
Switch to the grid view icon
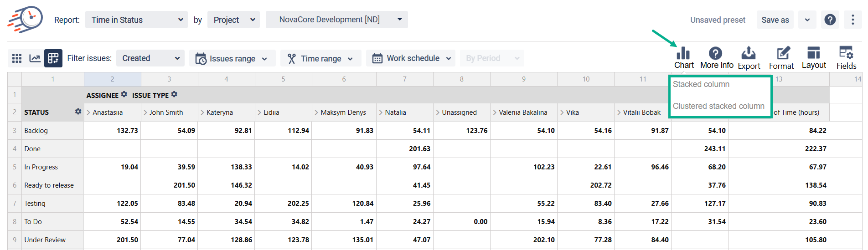(17, 58)
